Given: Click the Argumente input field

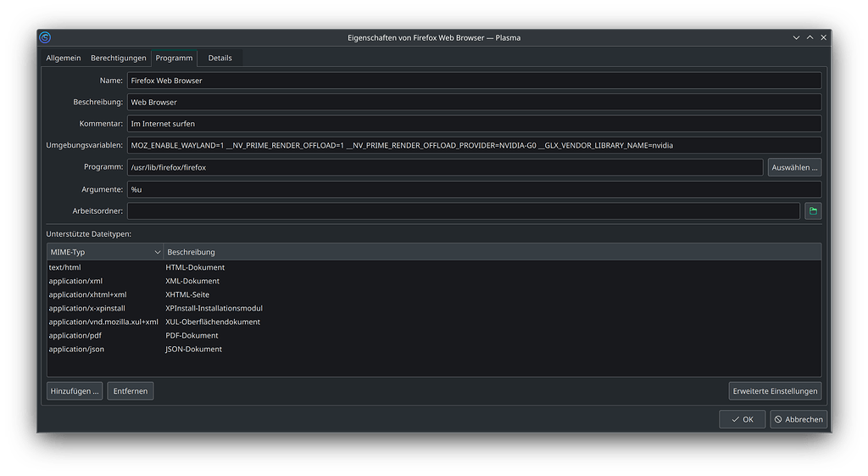Looking at the screenshot, I should (475, 189).
